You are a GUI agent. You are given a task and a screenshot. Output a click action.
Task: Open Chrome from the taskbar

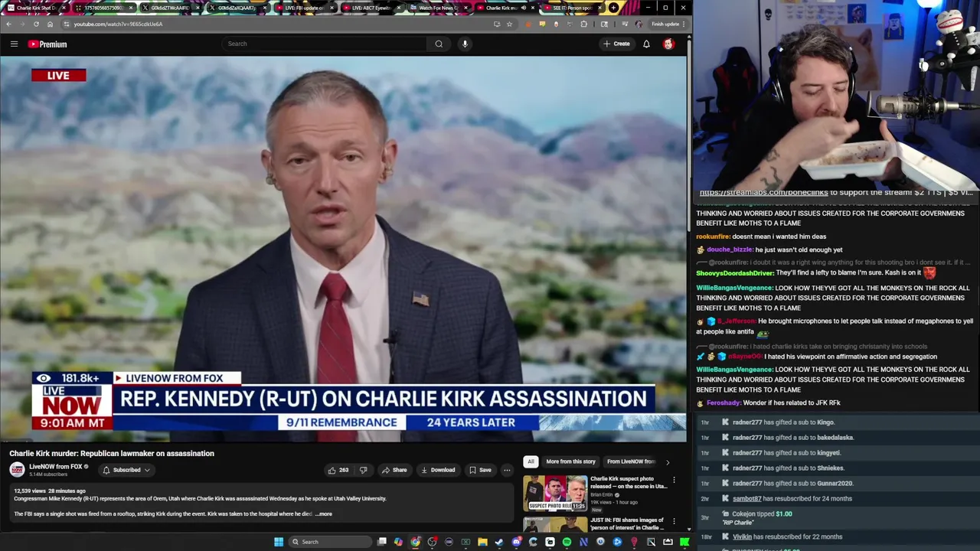[415, 542]
